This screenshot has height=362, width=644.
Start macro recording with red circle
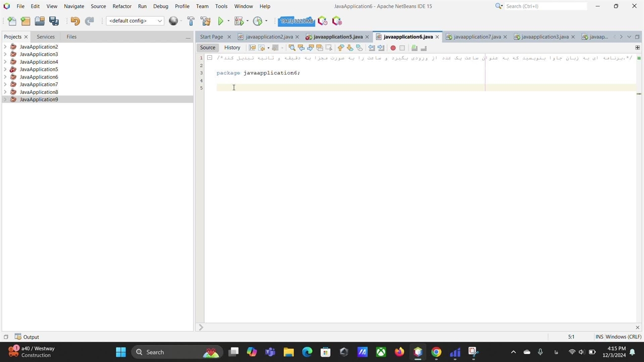[393, 48]
